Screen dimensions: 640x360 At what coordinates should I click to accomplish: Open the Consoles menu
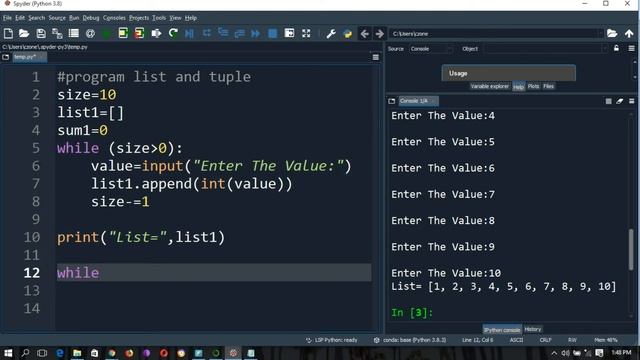tap(114, 18)
